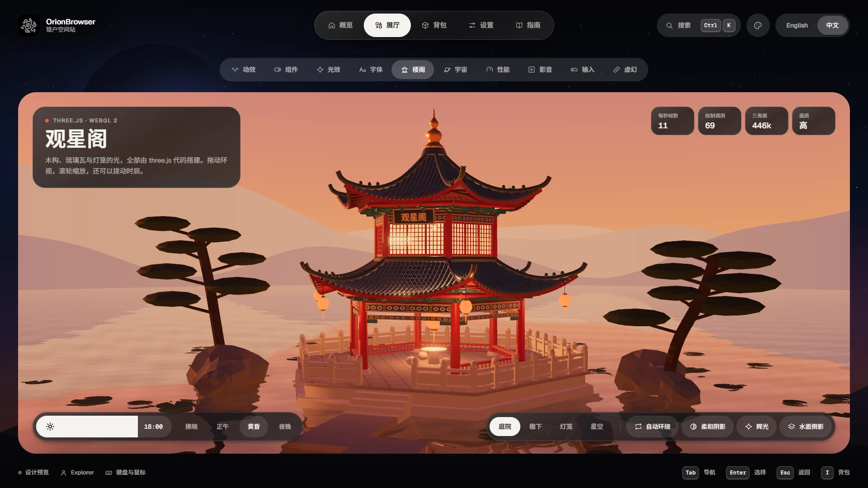Image resolution: width=868 pixels, height=488 pixels.
Task: Go to the 设置 settings tab
Action: 481,25
